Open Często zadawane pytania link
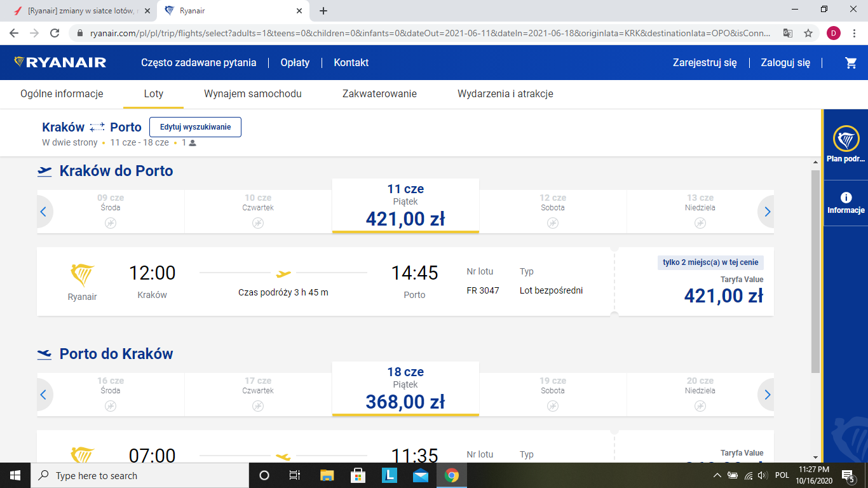 point(199,63)
